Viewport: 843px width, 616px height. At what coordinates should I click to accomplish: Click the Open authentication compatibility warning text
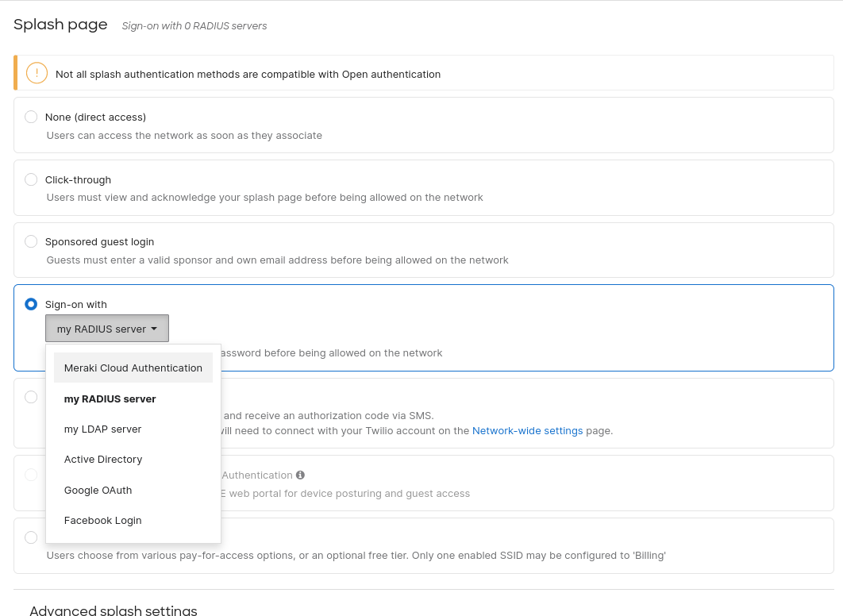(248, 75)
